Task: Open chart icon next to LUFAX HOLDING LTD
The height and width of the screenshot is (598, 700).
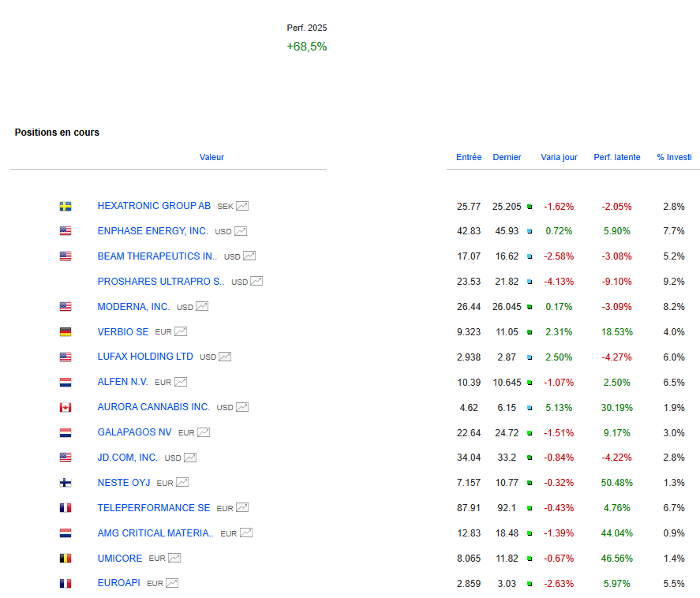Action: (225, 357)
